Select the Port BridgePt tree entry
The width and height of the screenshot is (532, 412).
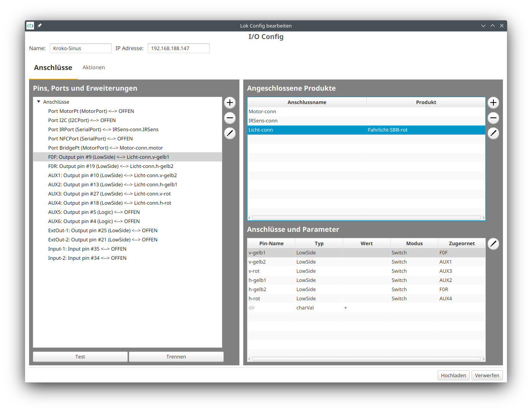click(106, 148)
